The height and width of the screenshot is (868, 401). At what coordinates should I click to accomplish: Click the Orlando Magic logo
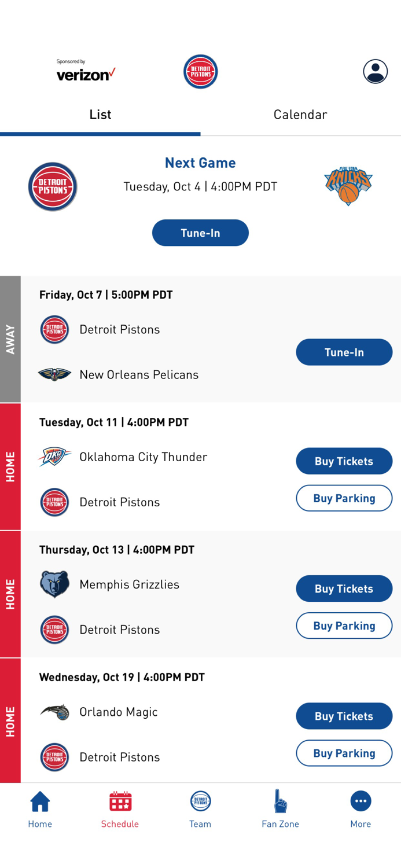(54, 712)
